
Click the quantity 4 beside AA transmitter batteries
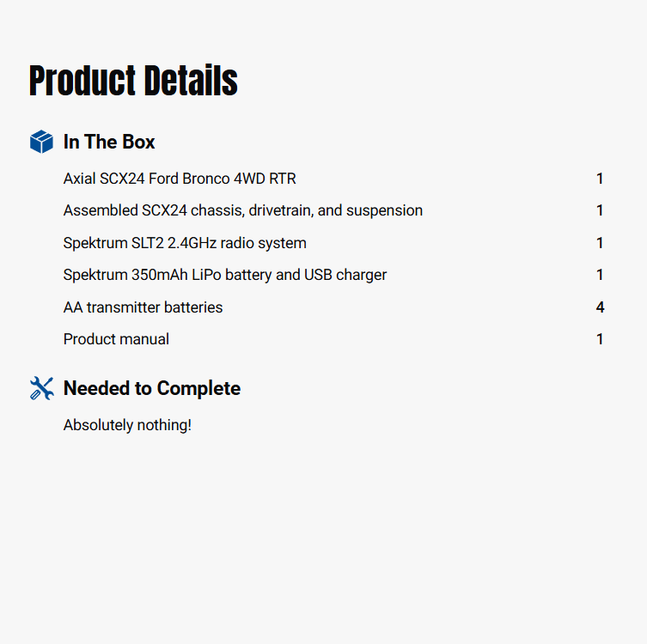click(600, 307)
